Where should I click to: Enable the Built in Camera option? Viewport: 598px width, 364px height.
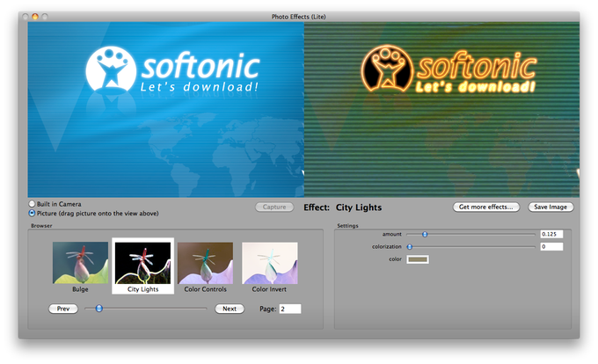[x=32, y=204]
